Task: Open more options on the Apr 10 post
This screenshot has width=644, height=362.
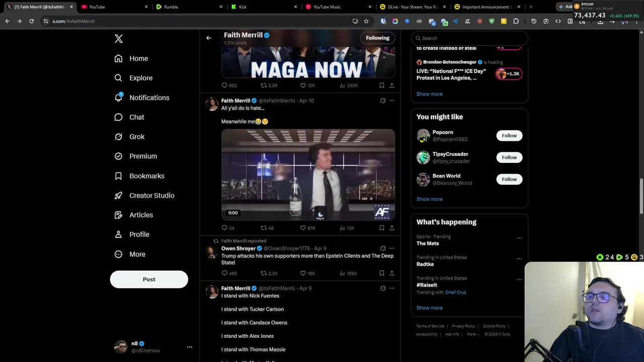Action: pos(392,101)
